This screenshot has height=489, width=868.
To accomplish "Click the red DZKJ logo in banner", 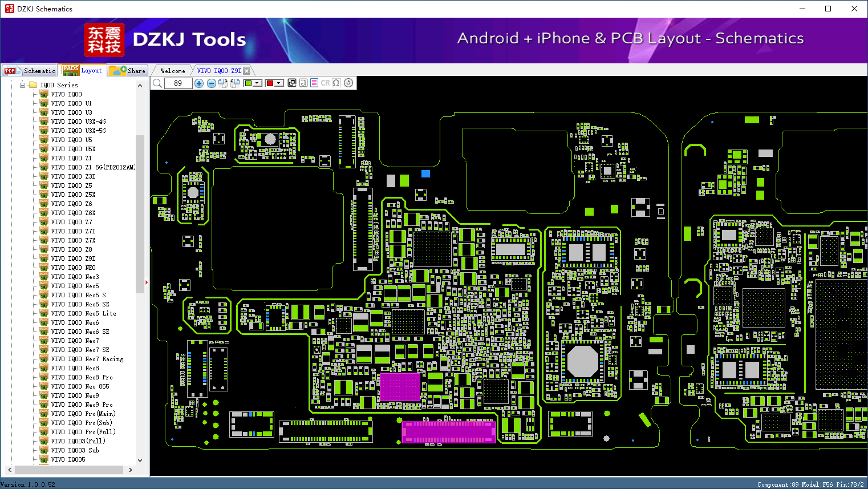I will pos(104,40).
